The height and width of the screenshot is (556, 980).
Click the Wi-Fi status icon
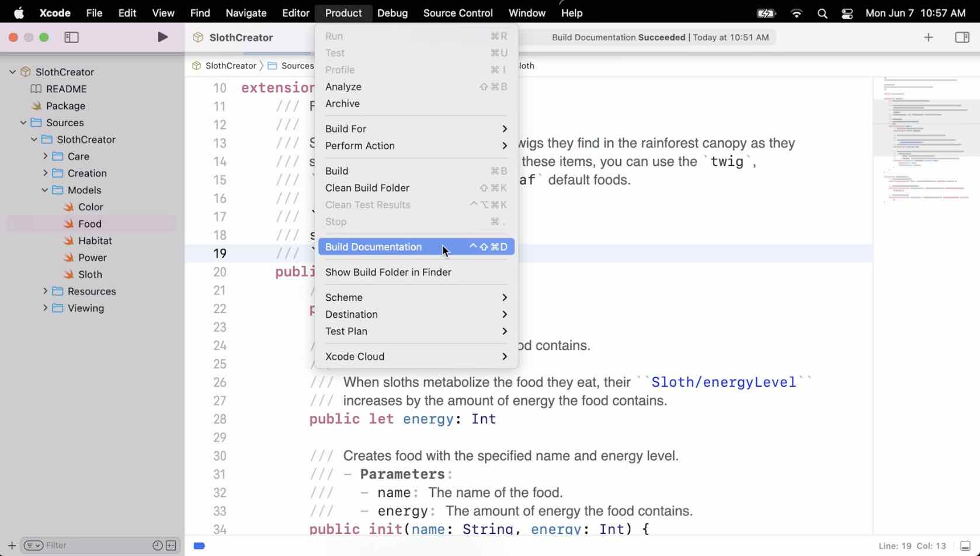[796, 13]
